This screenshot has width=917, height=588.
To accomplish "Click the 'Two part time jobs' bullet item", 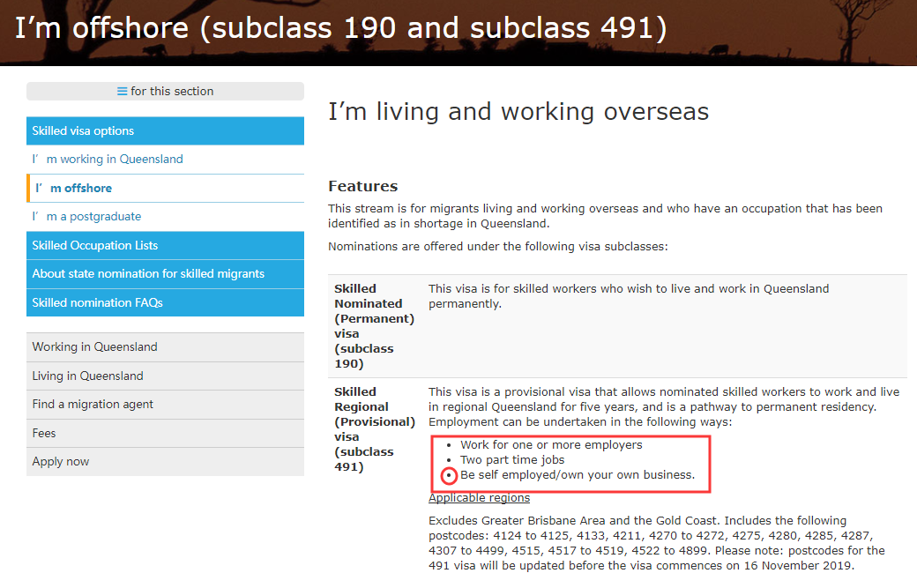I will 512,459.
